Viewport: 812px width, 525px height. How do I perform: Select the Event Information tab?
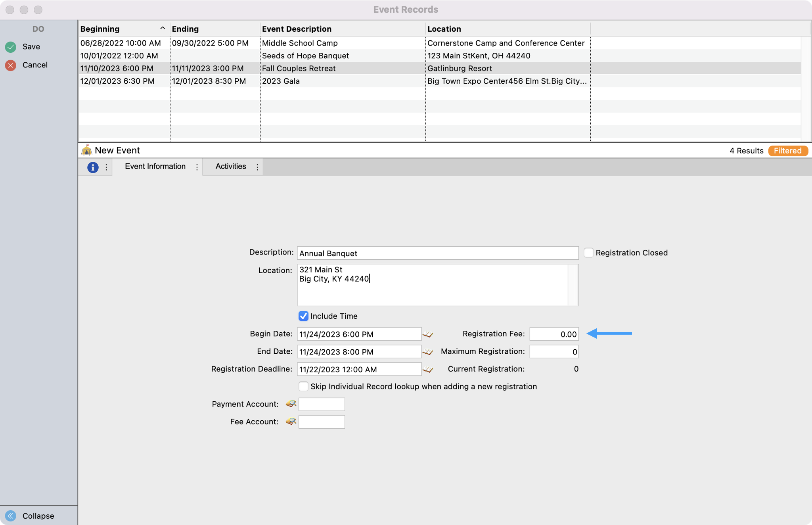[x=155, y=167]
